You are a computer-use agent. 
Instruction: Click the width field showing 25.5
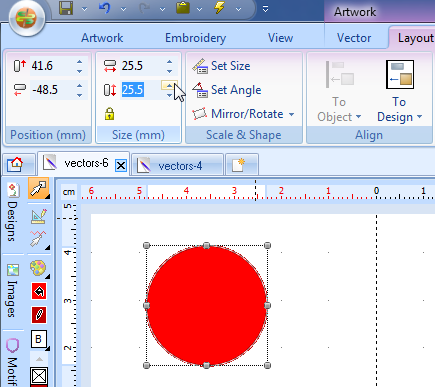coord(142,66)
